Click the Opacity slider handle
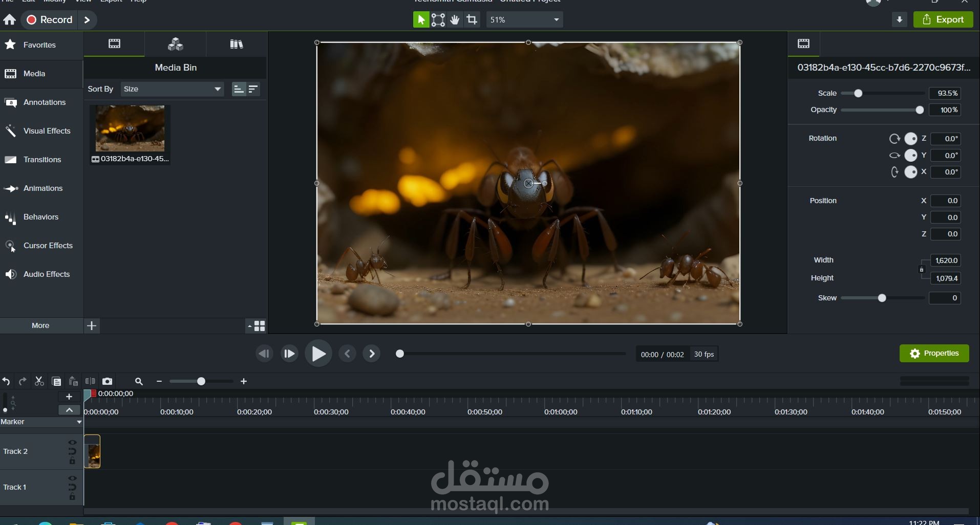980x525 pixels. [920, 110]
